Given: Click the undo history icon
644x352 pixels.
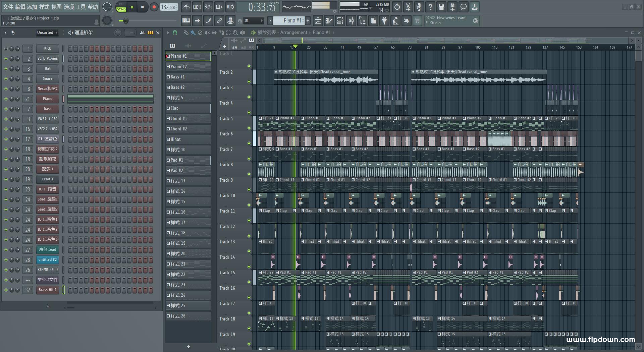Looking at the screenshot, I should [x=397, y=7].
